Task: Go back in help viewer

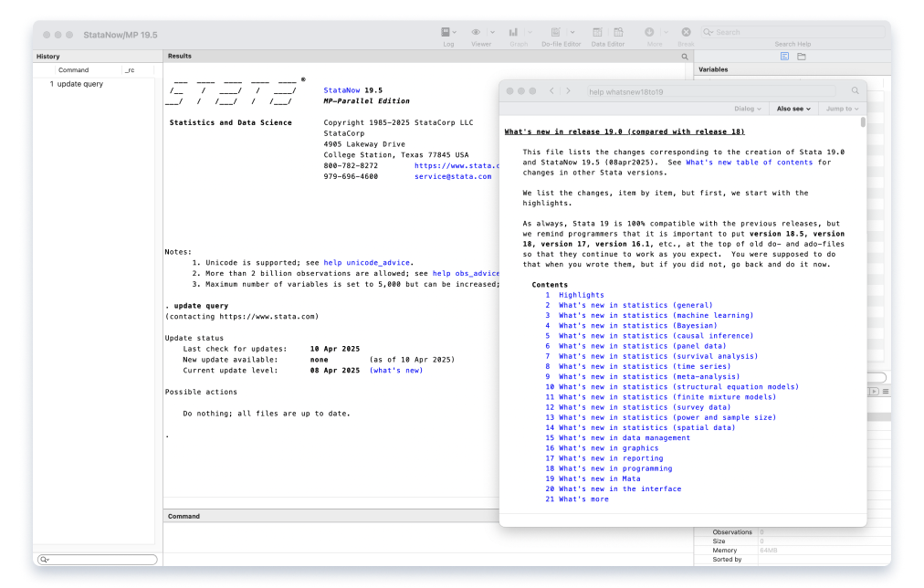Action: coord(551,90)
